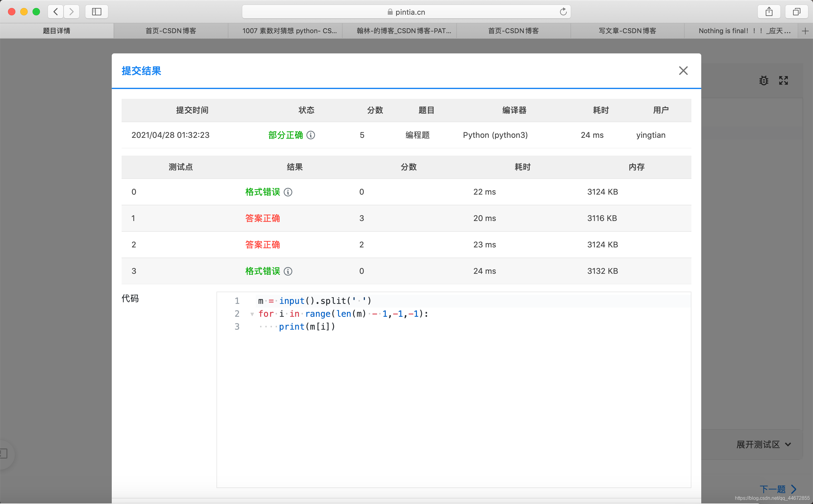Click the yingtian user name
The height and width of the screenshot is (504, 813).
651,135
